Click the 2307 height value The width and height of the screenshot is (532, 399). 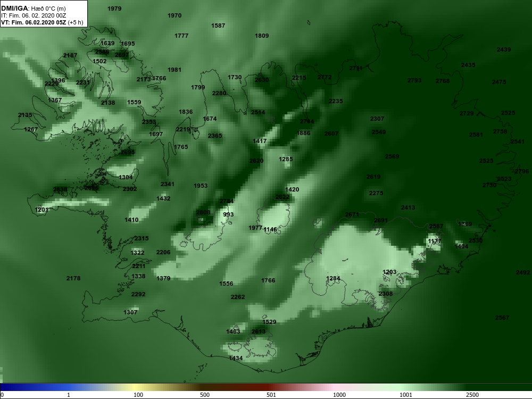pyautogui.click(x=377, y=119)
